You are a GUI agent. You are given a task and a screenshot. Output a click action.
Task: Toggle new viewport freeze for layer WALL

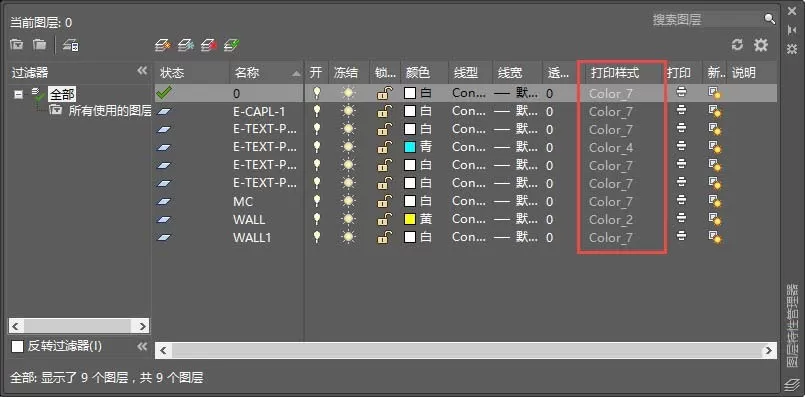pos(715,219)
